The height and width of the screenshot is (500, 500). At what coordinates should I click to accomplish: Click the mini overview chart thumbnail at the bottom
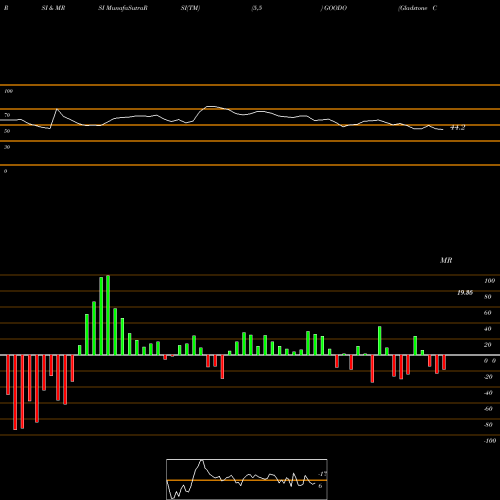click(247, 479)
